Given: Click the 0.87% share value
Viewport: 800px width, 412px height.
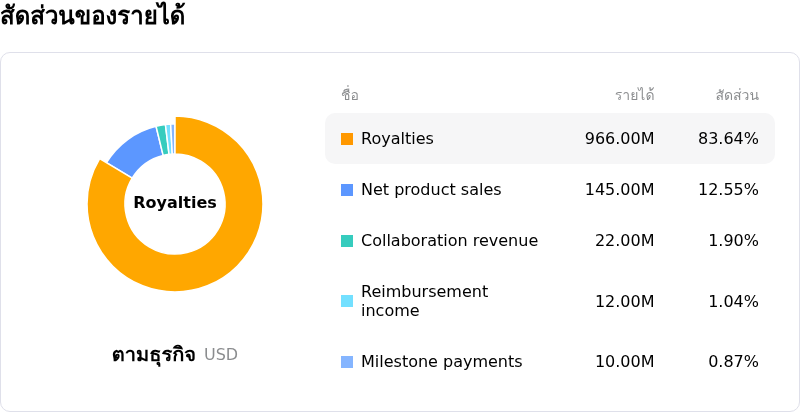Looking at the screenshot, I should pyautogui.click(x=733, y=362).
